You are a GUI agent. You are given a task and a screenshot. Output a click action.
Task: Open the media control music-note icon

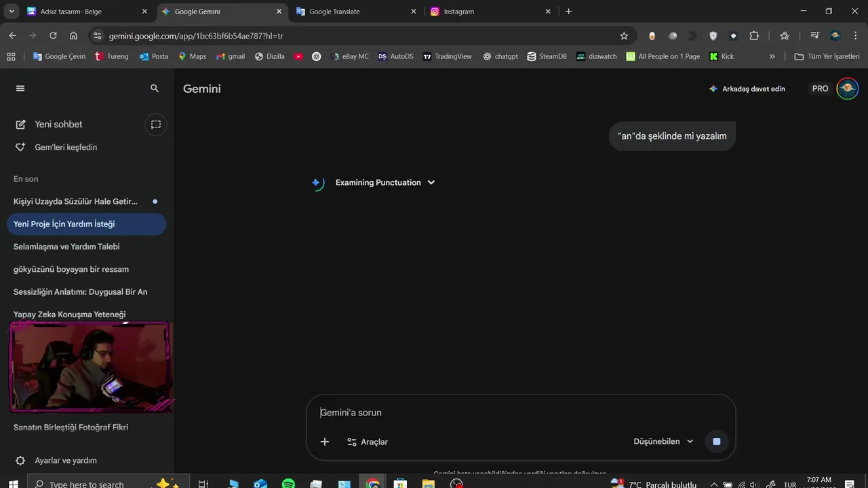[x=814, y=36]
